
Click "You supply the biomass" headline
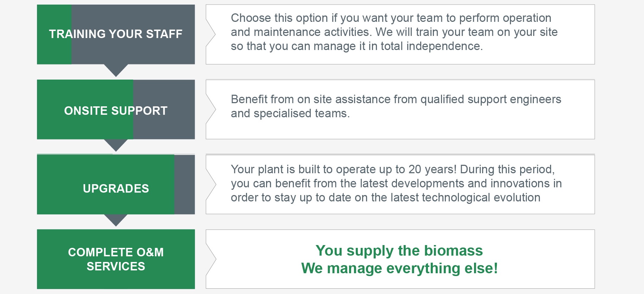click(399, 251)
